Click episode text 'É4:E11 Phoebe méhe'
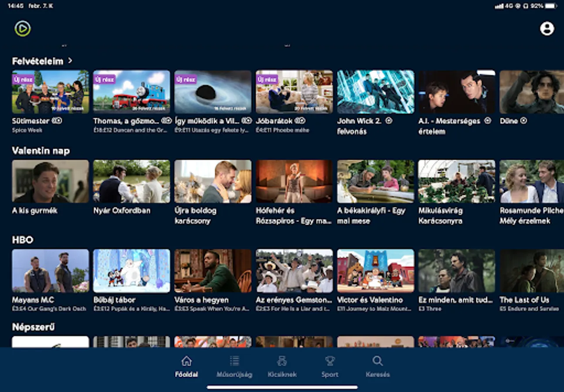Viewport: 564px width, 392px height. (x=282, y=130)
